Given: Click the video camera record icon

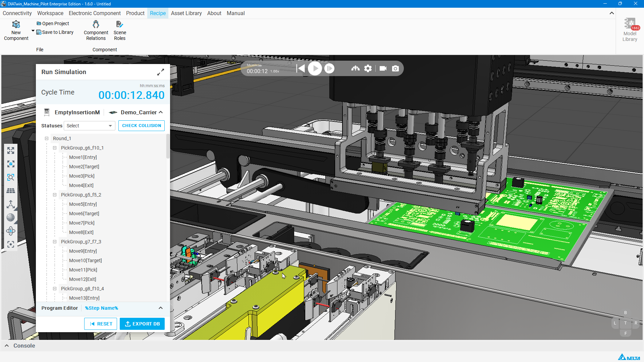Looking at the screenshot, I should (383, 68).
